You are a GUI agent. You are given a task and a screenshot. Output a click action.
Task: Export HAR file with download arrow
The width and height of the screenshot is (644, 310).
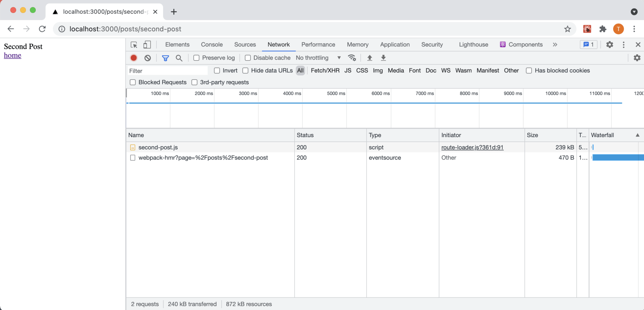[x=383, y=58]
